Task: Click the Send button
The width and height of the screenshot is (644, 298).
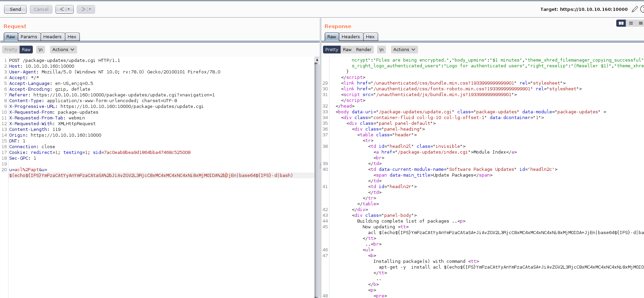Action: click(15, 9)
